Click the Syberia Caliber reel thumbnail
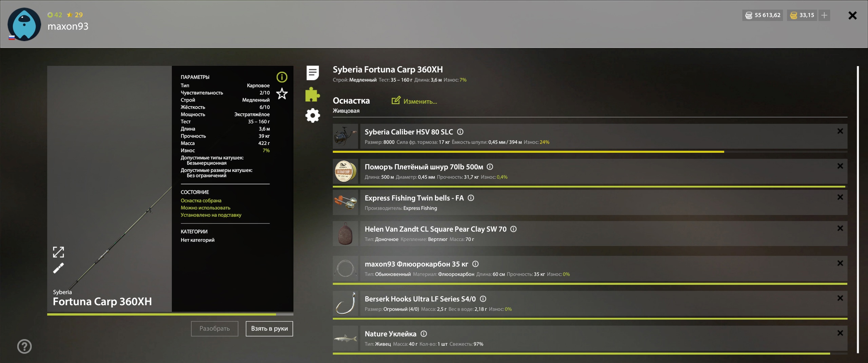868x363 pixels. [x=345, y=136]
